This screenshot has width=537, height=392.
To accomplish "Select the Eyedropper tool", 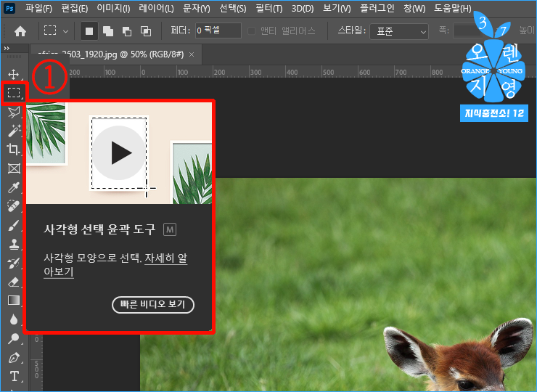I will pyautogui.click(x=14, y=187).
